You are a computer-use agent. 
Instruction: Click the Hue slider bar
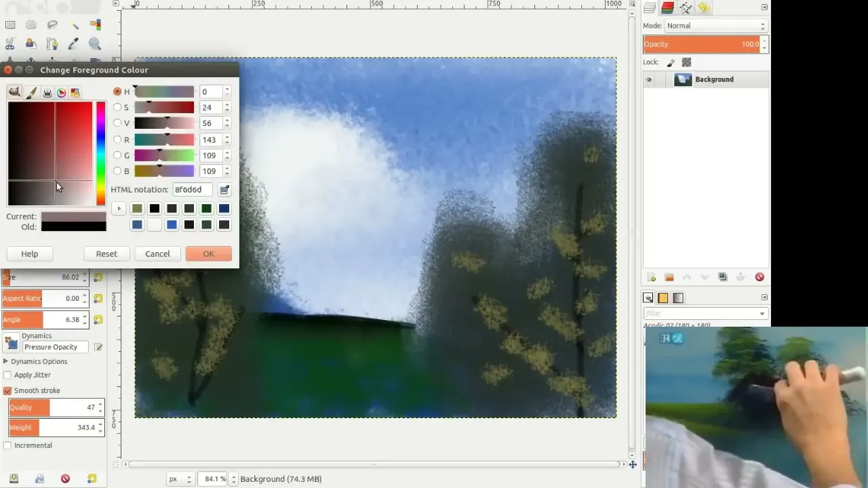tap(164, 91)
